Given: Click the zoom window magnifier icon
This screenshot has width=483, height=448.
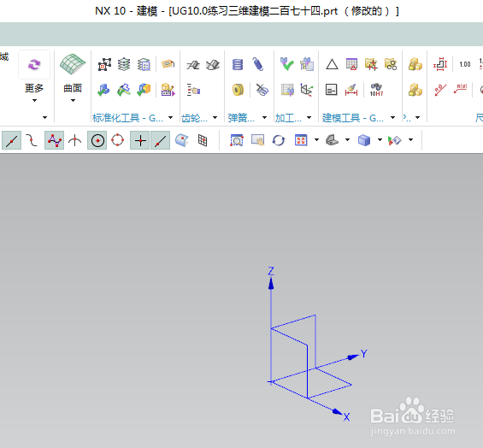Looking at the screenshot, I should pyautogui.click(x=237, y=140).
